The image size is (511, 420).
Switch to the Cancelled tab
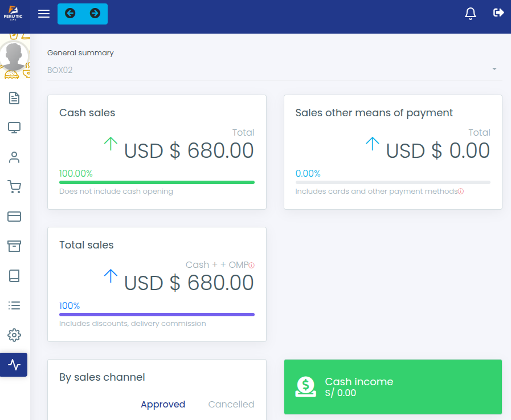click(x=231, y=404)
